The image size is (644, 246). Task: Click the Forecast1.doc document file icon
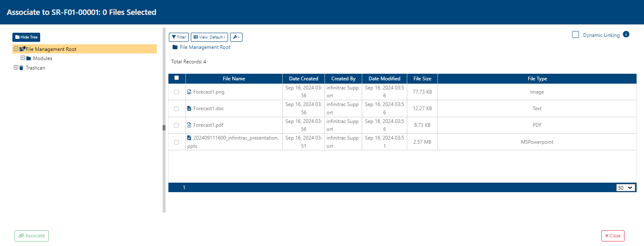tap(189, 109)
